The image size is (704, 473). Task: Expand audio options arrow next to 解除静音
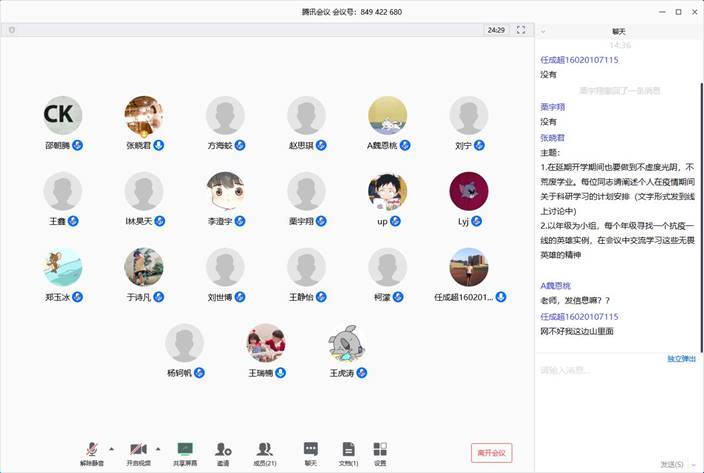[111, 448]
